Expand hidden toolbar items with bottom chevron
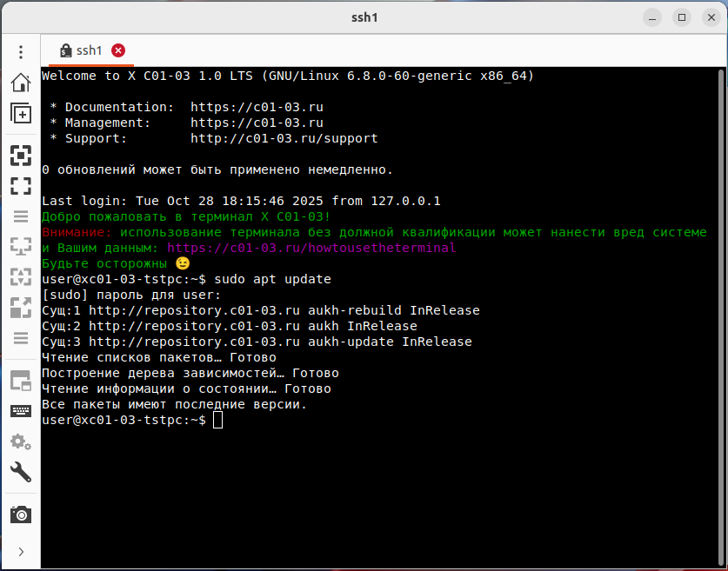This screenshot has width=728, height=571. (x=20, y=552)
